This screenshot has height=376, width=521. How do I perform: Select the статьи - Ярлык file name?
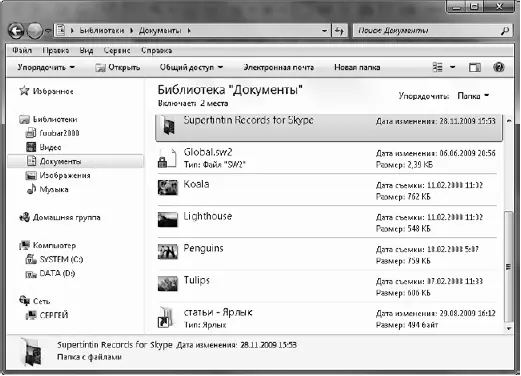point(218,312)
